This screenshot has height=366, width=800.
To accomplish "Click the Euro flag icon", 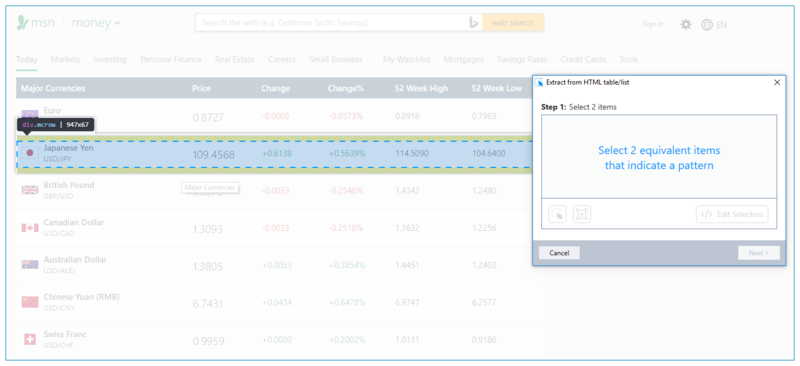I will click(30, 115).
